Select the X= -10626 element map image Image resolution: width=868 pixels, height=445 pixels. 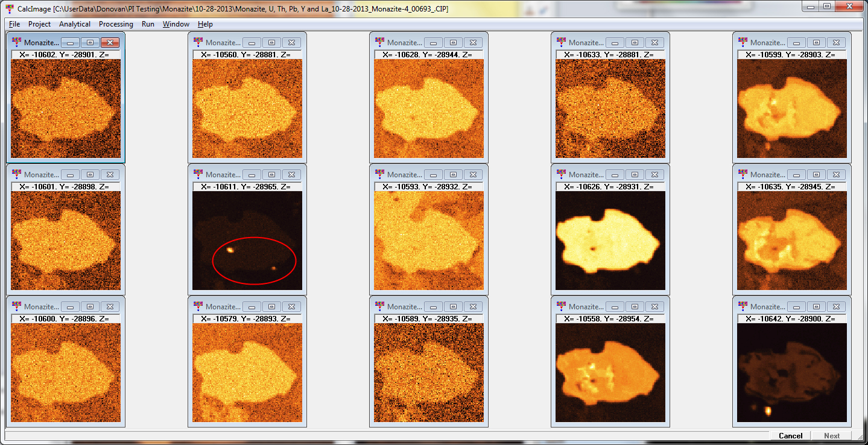pyautogui.click(x=610, y=241)
